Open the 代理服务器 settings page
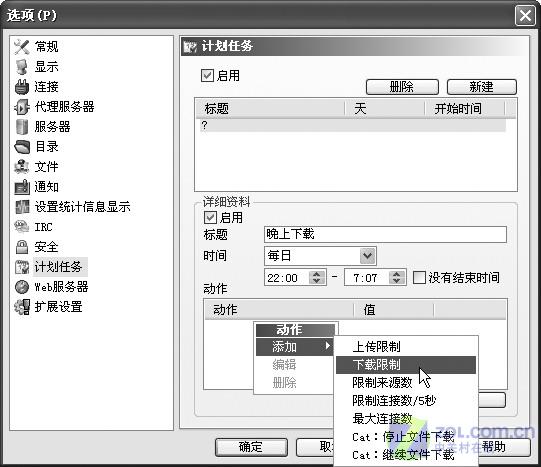Image resolution: width=541 pixels, height=467 pixels. tap(64, 107)
